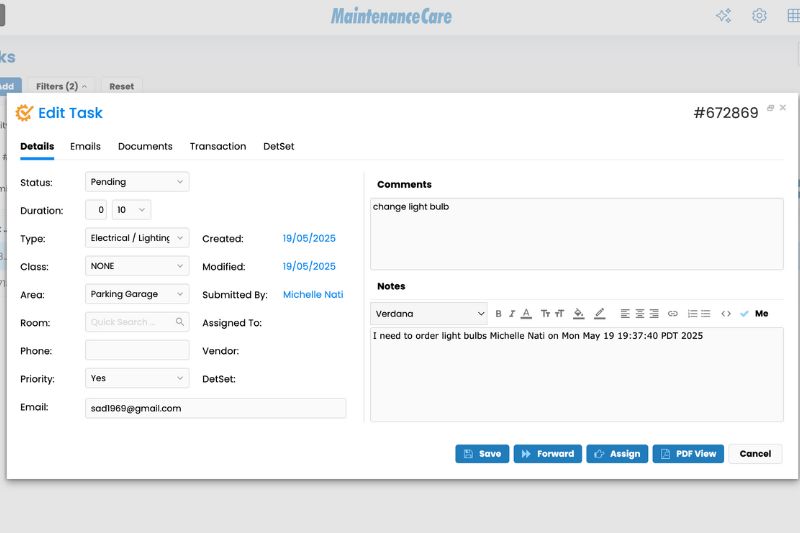The width and height of the screenshot is (800, 533).
Task: Open the Michelle Nati submitted-by link
Action: click(313, 295)
